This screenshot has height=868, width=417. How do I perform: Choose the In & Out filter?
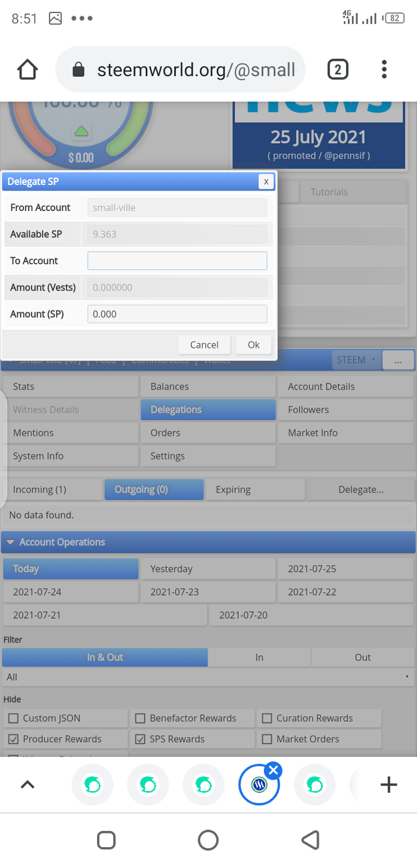coord(105,657)
